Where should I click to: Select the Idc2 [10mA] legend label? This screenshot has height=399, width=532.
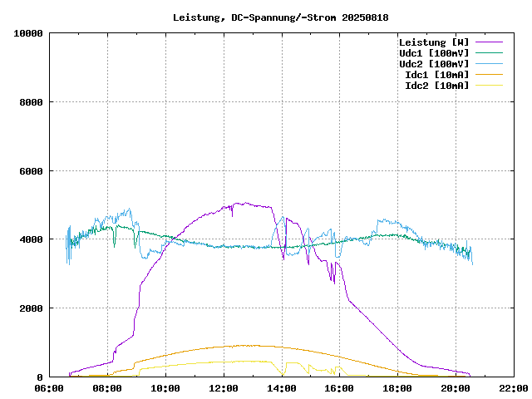(436, 86)
